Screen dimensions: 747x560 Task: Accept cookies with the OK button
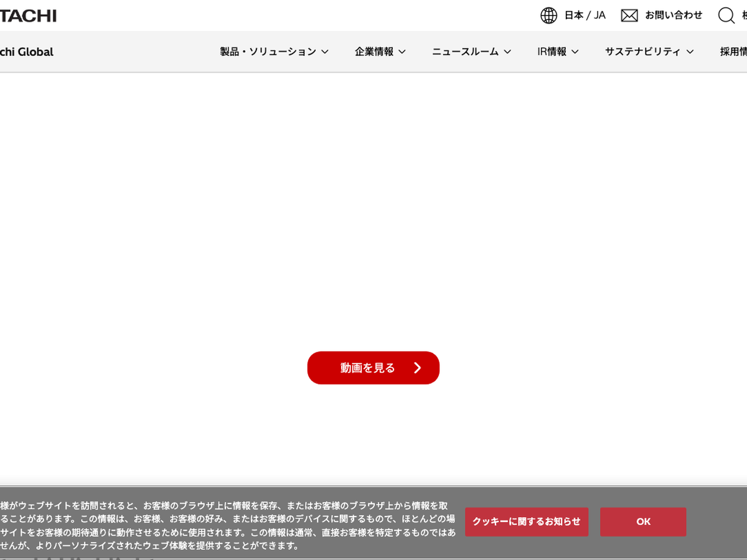[643, 521]
